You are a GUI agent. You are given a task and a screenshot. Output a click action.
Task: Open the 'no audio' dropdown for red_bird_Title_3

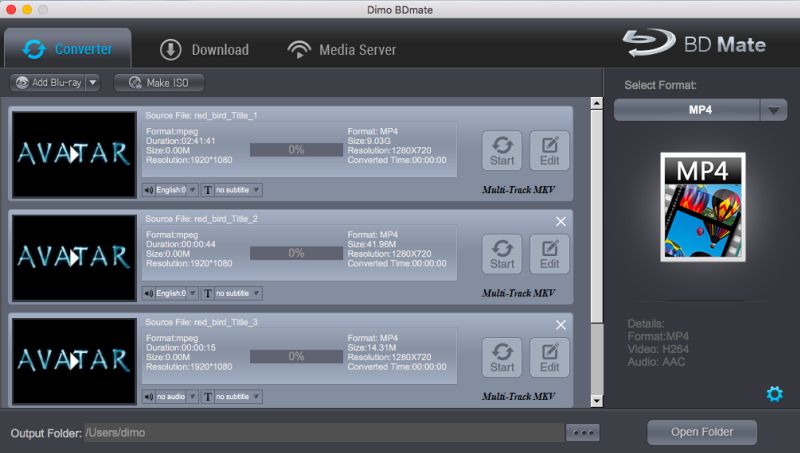177,396
